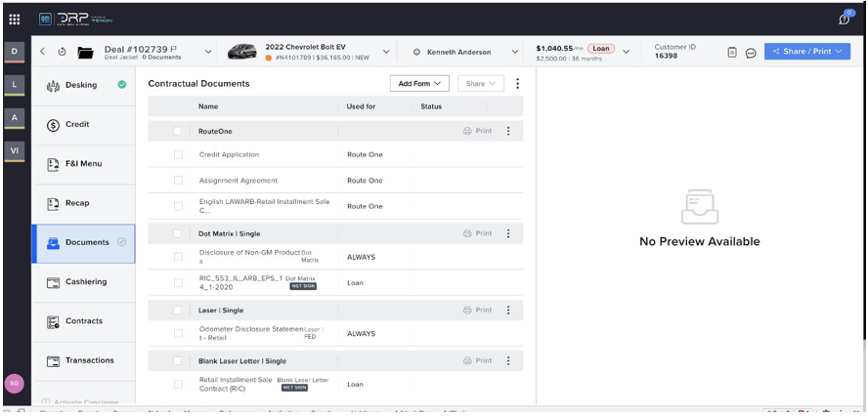Print the Laser Single group

click(477, 310)
